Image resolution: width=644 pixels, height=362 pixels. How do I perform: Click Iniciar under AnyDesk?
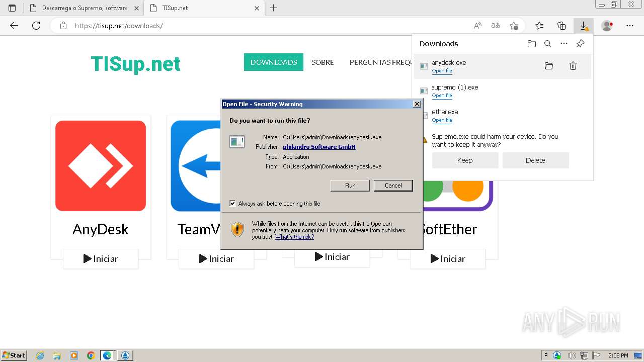tap(101, 259)
